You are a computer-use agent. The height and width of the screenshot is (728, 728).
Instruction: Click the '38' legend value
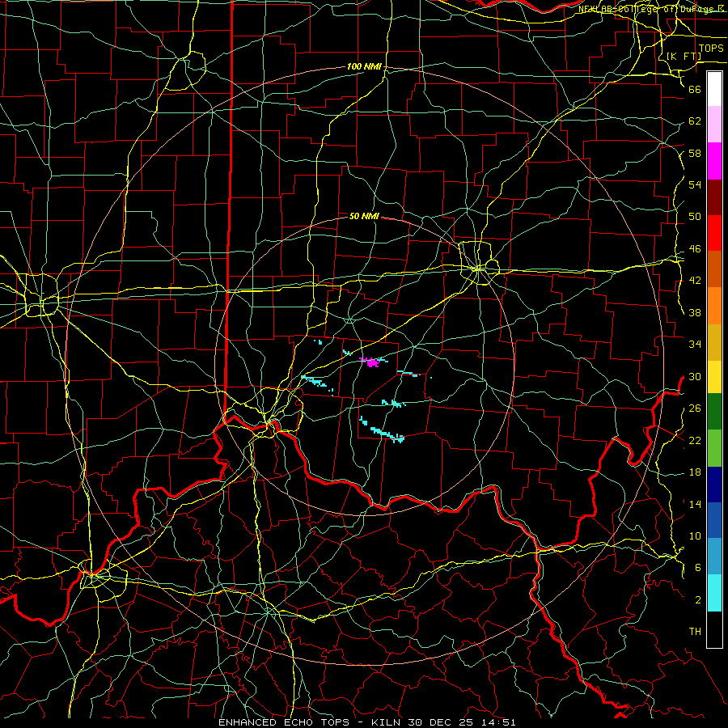point(695,312)
